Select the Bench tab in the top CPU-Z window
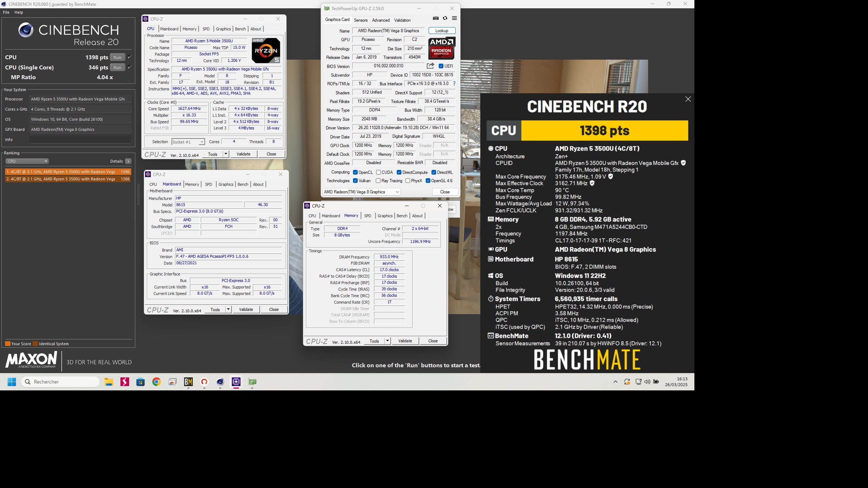Viewport: 868px width, 488px height. point(240,29)
